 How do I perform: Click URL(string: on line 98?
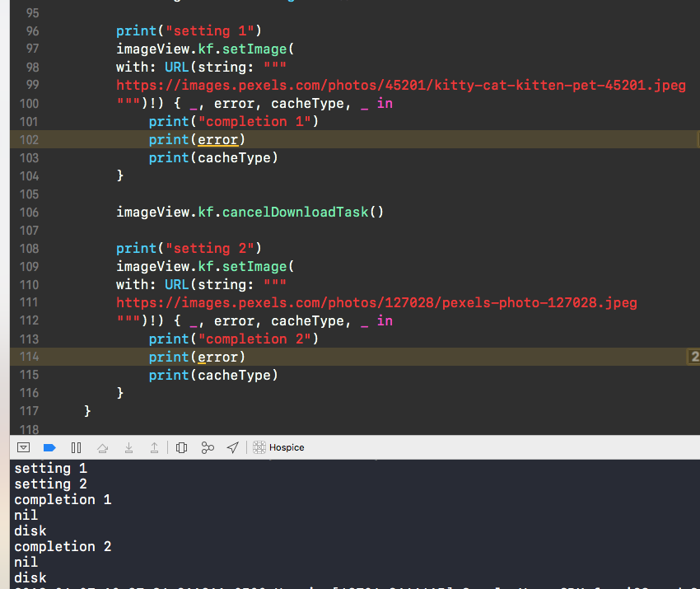click(209, 67)
